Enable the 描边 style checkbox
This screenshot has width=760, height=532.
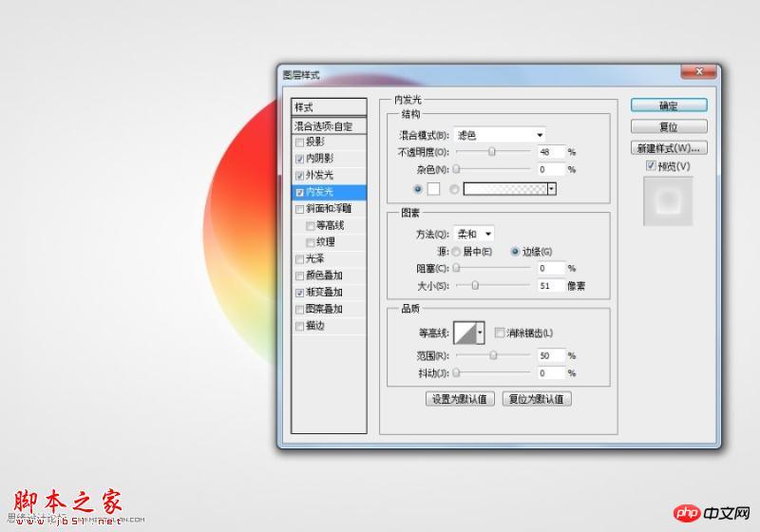click(x=299, y=326)
